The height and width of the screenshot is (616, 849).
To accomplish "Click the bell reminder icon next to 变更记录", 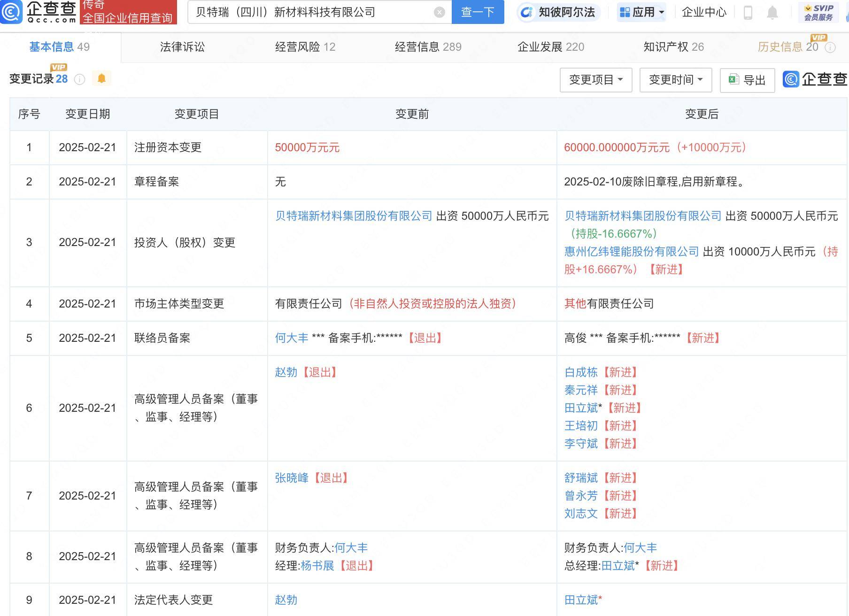I will [x=101, y=78].
